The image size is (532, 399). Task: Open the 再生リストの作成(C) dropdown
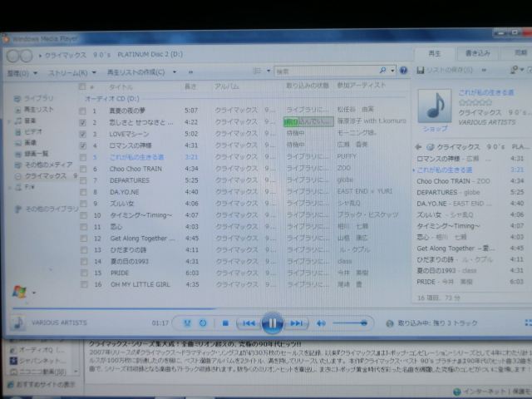click(141, 72)
